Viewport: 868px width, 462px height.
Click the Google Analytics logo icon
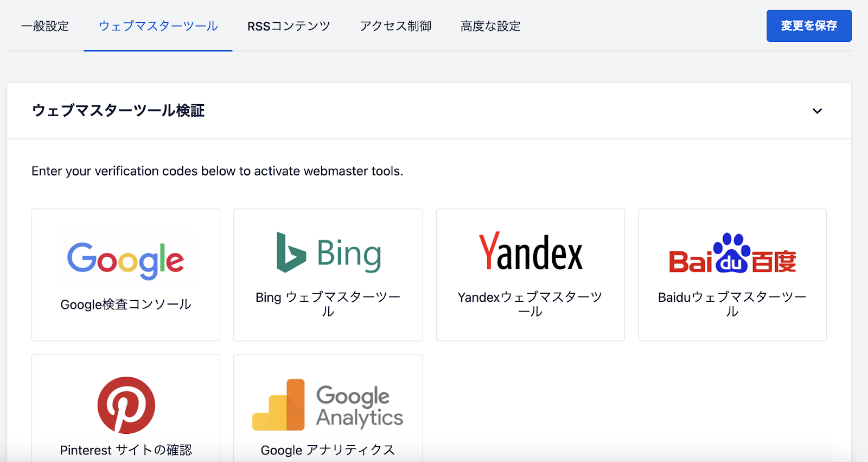click(328, 405)
